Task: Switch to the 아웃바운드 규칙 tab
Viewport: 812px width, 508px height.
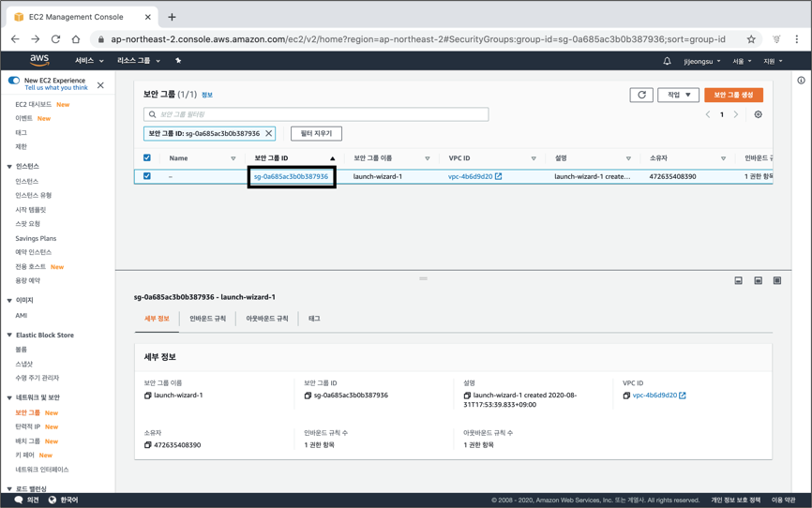Action: tap(267, 319)
